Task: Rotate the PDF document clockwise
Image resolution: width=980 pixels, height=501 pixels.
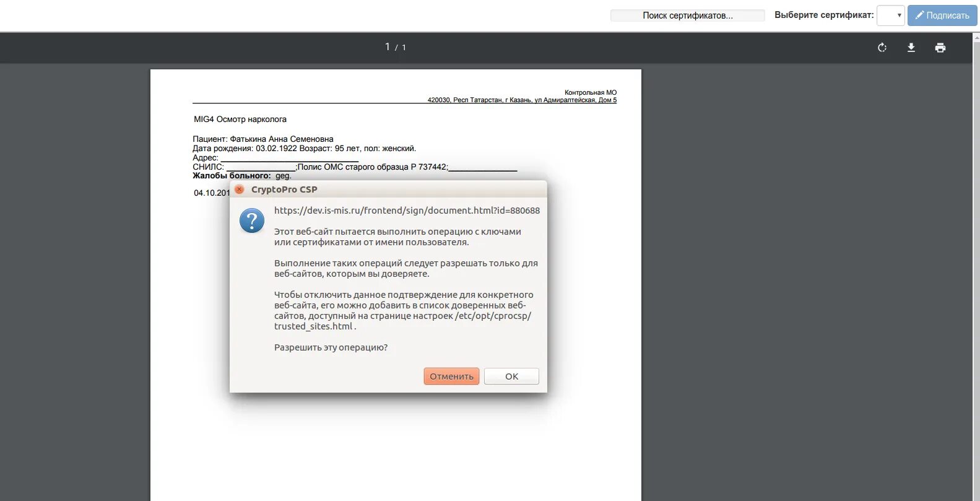Action: pyautogui.click(x=882, y=48)
